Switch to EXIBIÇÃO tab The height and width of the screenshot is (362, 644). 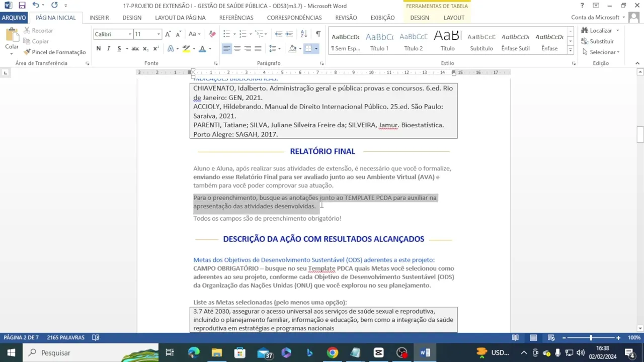382,18
